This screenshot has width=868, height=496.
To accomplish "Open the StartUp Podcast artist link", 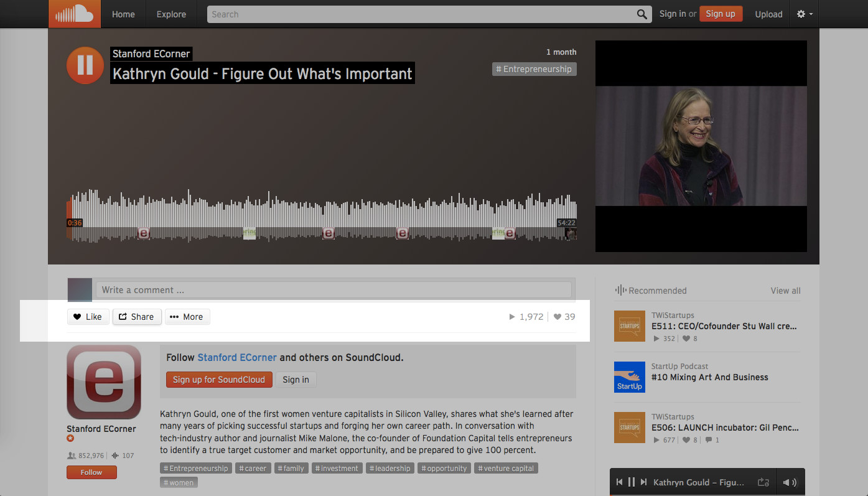I will (x=680, y=367).
